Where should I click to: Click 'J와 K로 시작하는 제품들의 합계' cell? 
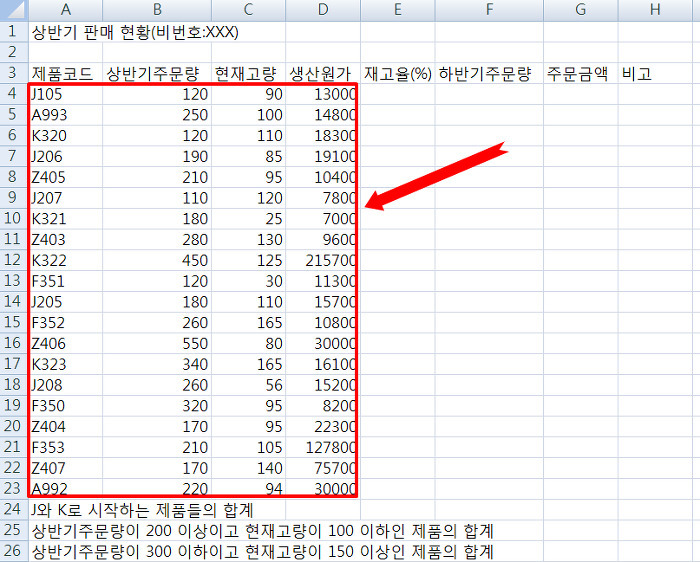point(142,509)
